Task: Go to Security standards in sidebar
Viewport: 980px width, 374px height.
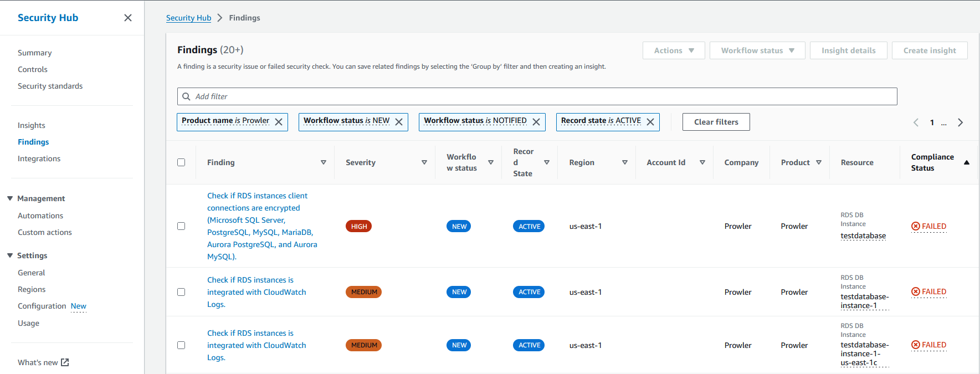Action: click(50, 86)
